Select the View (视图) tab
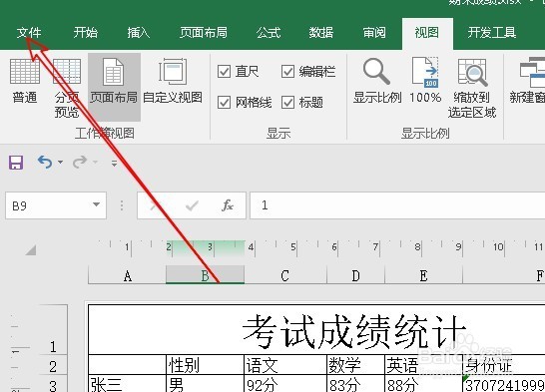 [427, 33]
